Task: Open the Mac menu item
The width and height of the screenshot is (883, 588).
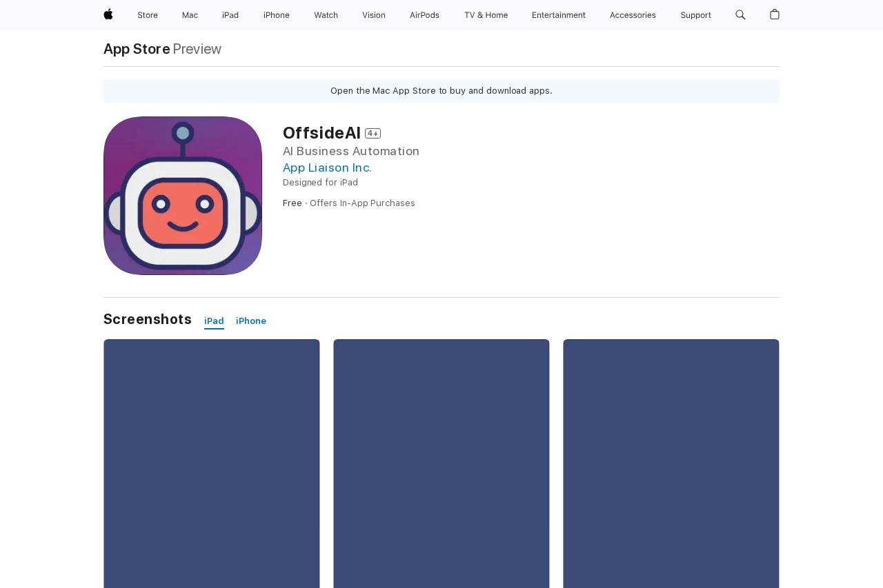Action: click(x=190, y=15)
